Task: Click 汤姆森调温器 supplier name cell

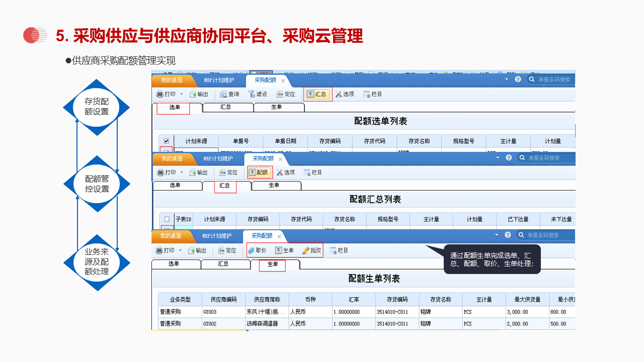Action: point(267,324)
